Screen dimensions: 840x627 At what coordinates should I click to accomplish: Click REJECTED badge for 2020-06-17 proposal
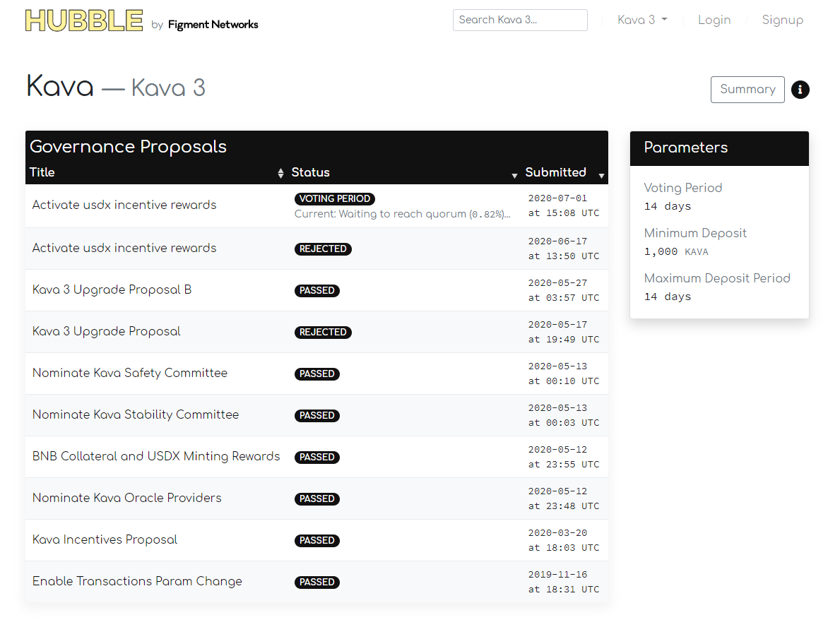(x=322, y=249)
